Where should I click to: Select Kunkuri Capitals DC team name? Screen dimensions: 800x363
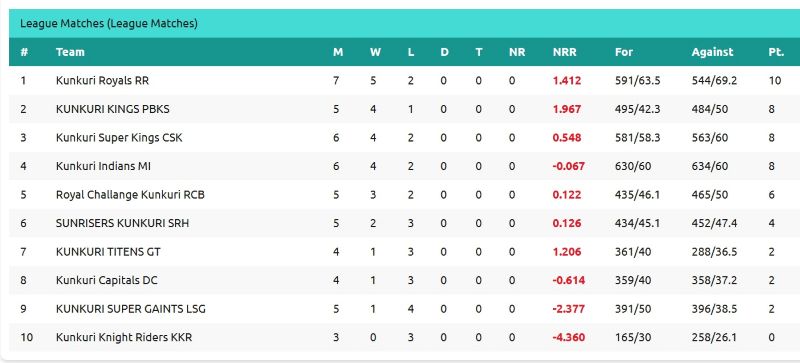(107, 280)
